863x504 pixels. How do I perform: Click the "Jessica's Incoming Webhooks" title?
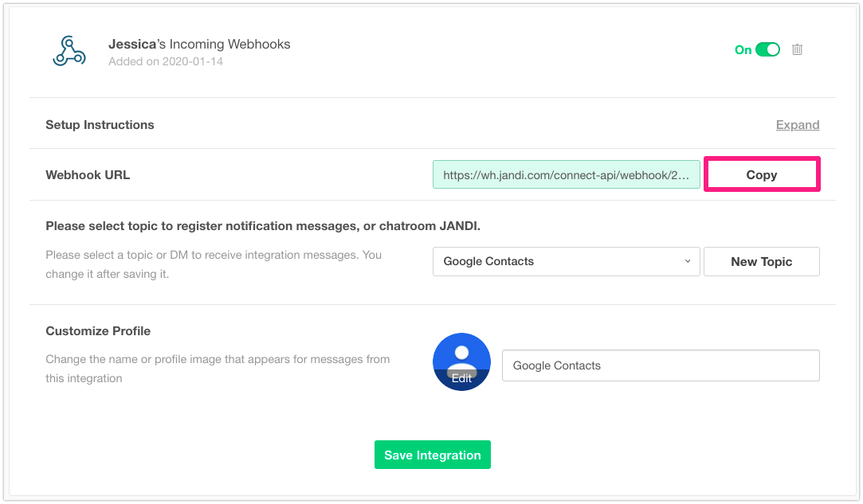(x=199, y=44)
